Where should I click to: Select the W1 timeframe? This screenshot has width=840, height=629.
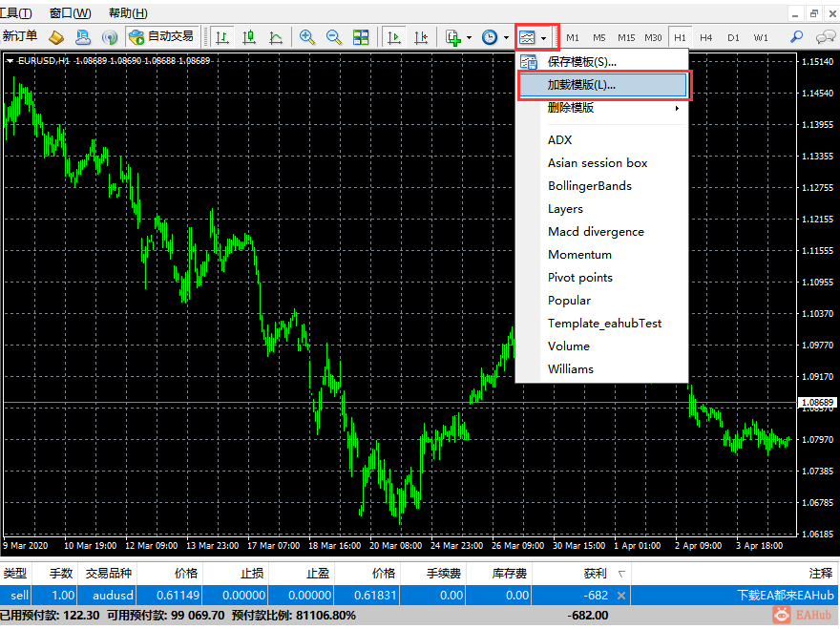pos(761,37)
